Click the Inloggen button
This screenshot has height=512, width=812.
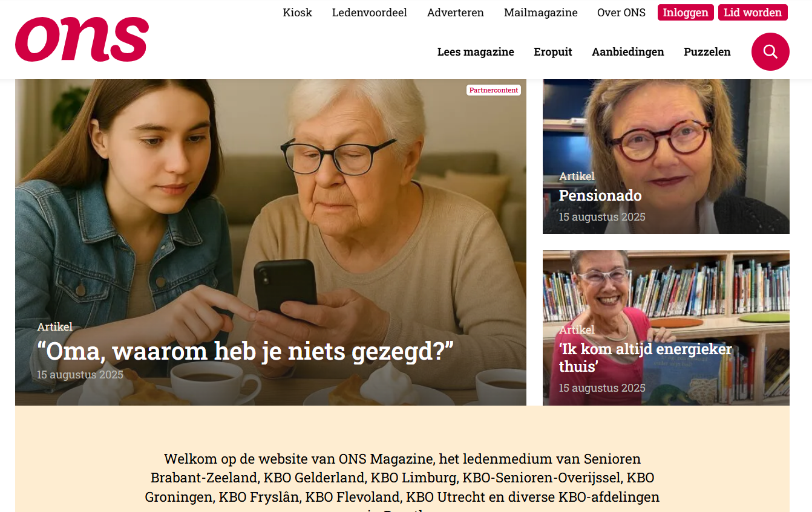pyautogui.click(x=686, y=13)
